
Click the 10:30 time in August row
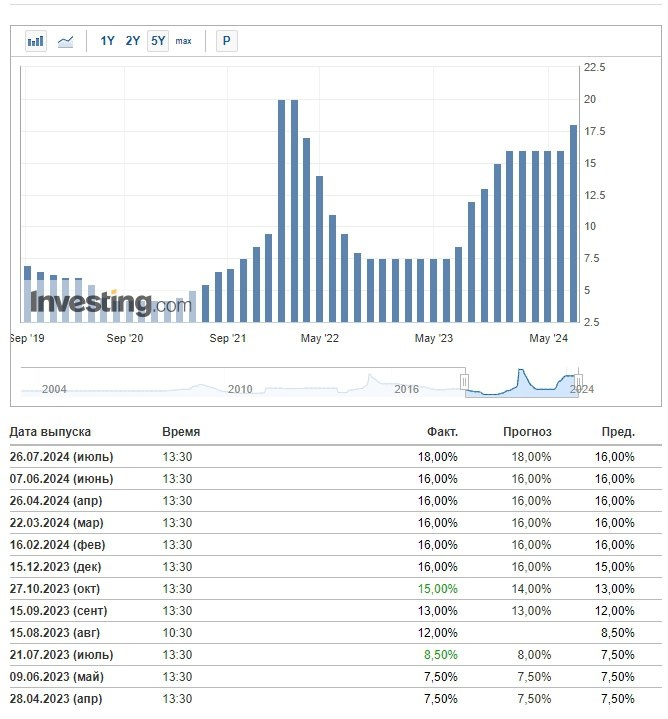click(177, 633)
